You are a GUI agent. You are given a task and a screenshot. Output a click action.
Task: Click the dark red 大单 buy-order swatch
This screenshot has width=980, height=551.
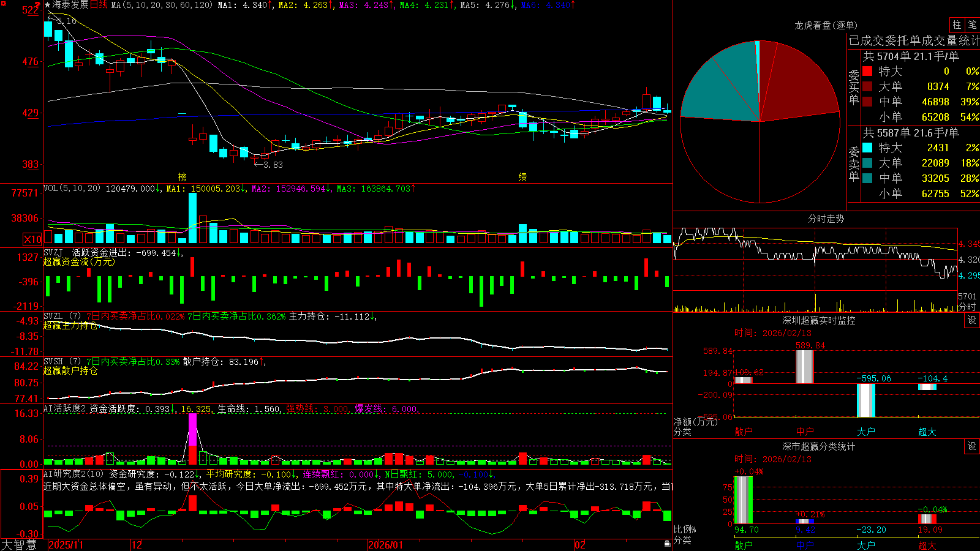click(867, 86)
